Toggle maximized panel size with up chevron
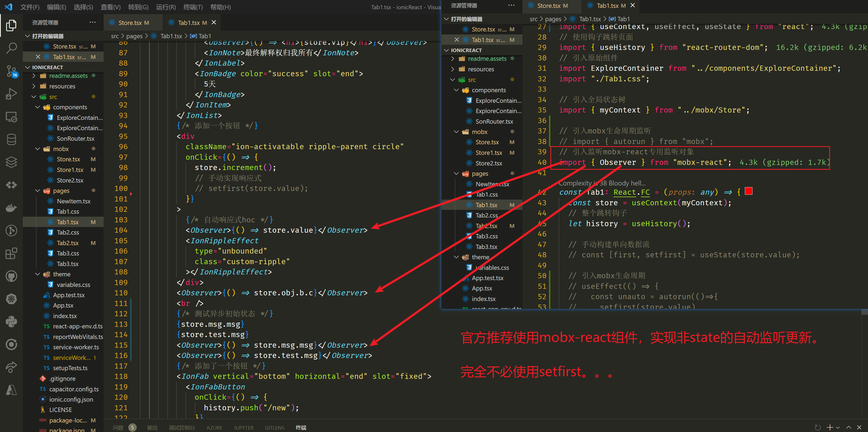 point(849,427)
